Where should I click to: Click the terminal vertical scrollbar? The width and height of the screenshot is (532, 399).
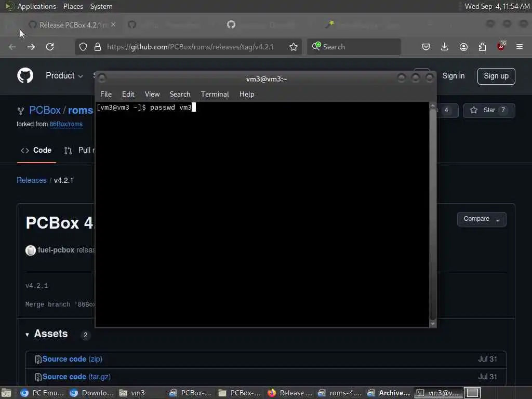(x=433, y=215)
